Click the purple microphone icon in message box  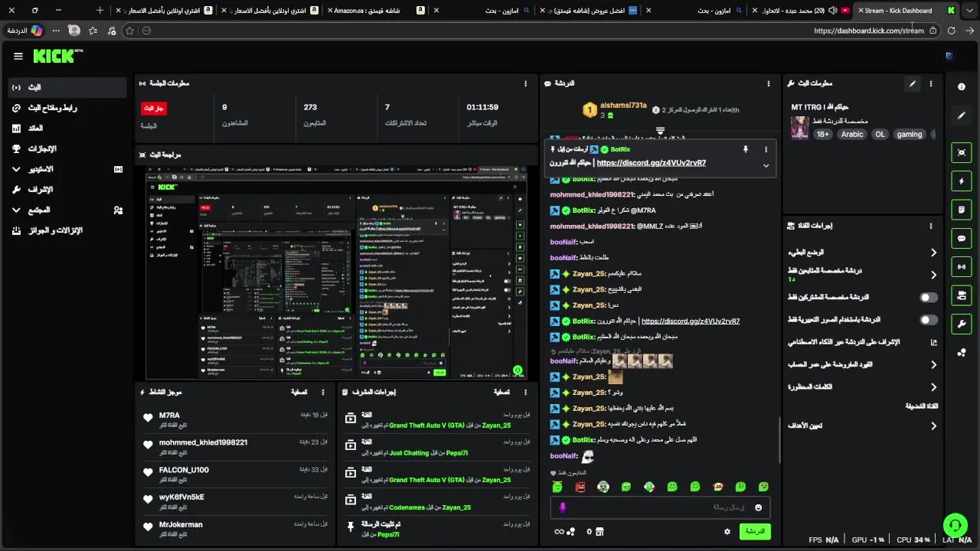click(563, 507)
